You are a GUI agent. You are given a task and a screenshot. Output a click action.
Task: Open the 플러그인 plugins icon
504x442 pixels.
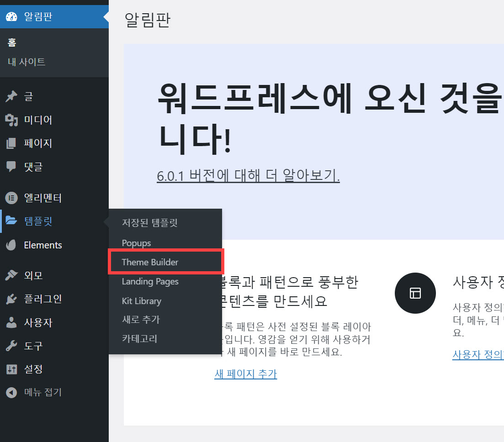click(x=11, y=299)
